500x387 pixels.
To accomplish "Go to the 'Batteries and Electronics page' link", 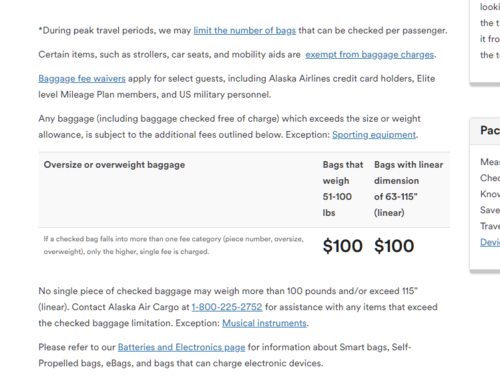I will coord(181,347).
